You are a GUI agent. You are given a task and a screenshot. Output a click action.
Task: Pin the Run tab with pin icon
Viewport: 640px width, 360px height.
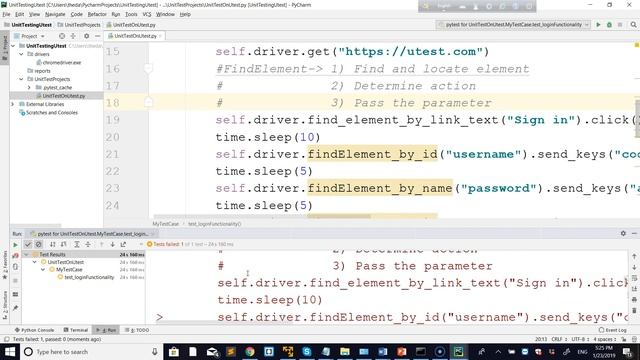(x=15, y=308)
